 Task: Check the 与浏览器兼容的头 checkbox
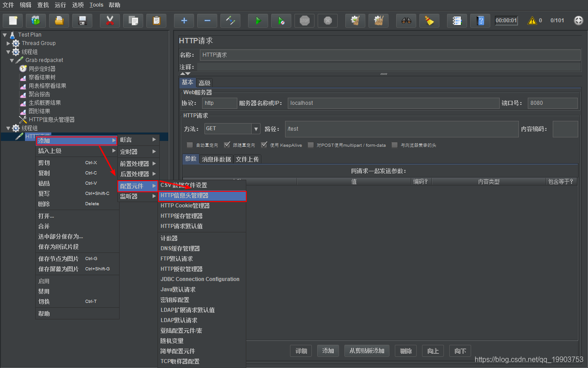[x=394, y=145]
